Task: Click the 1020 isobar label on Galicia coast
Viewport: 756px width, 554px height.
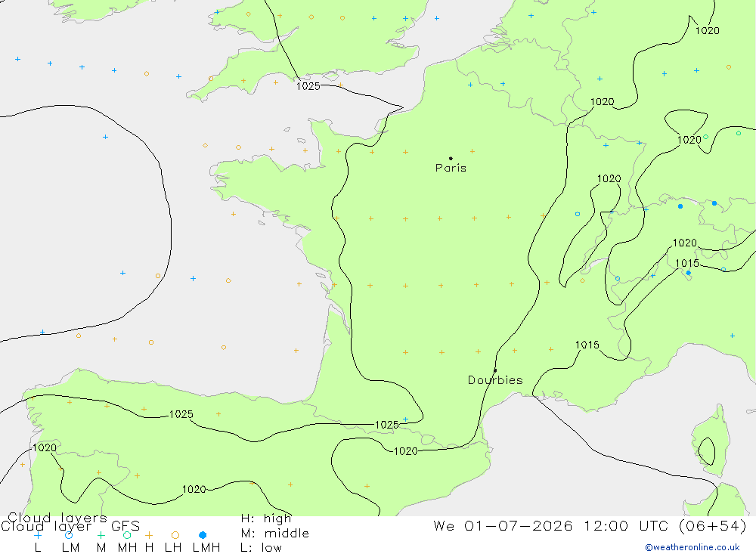Action: (x=45, y=447)
